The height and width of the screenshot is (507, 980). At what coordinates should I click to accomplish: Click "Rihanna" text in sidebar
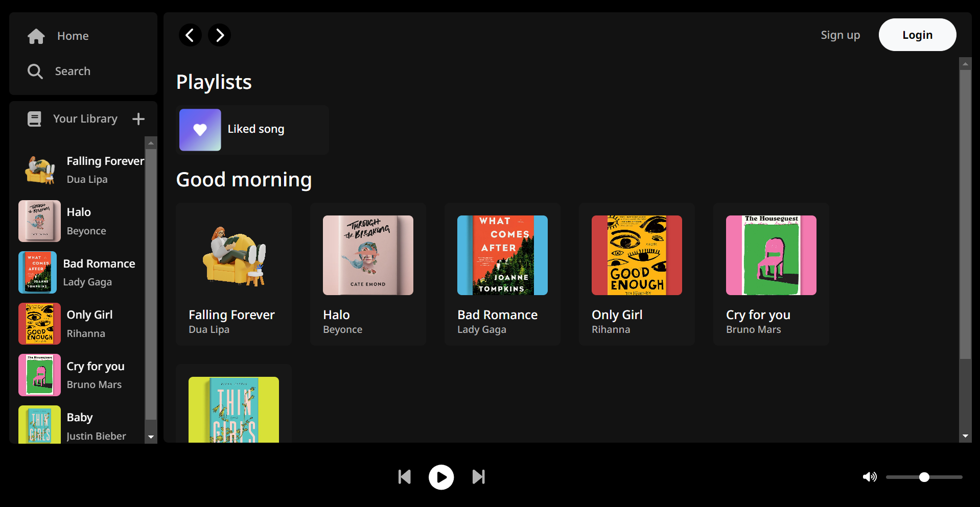86,333
